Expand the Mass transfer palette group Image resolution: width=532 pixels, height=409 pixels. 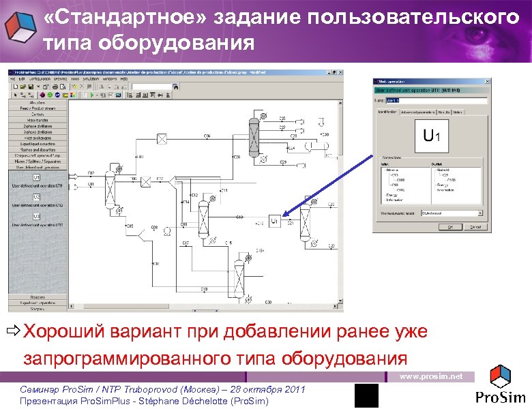coord(38,120)
